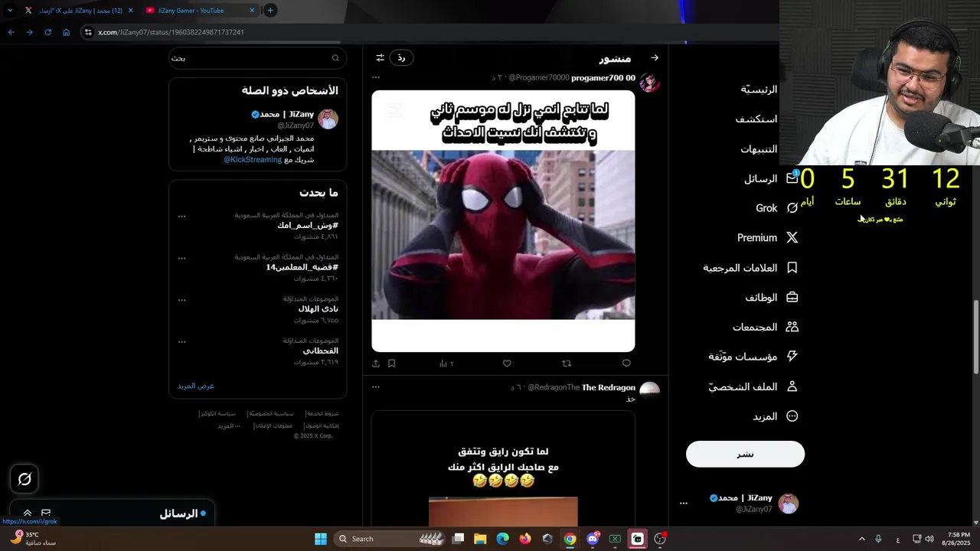Close the JiZany Gamer - YouTube tab
This screenshot has width=980, height=551.
point(252,10)
